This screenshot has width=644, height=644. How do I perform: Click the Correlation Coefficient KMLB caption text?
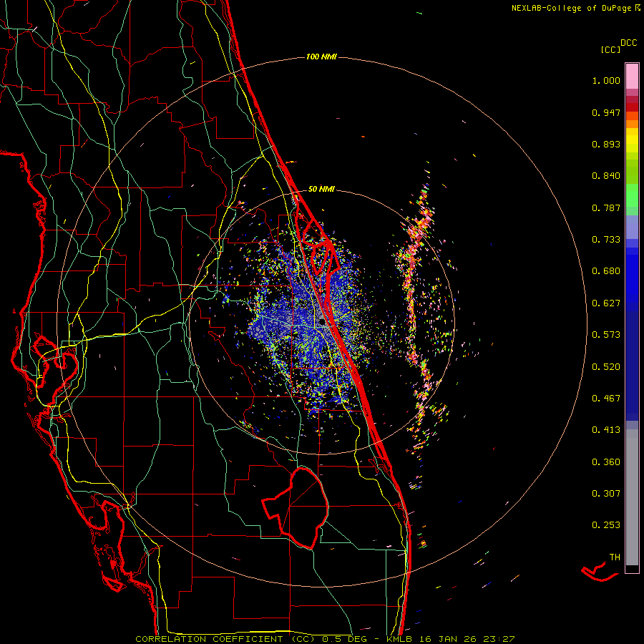(325, 639)
